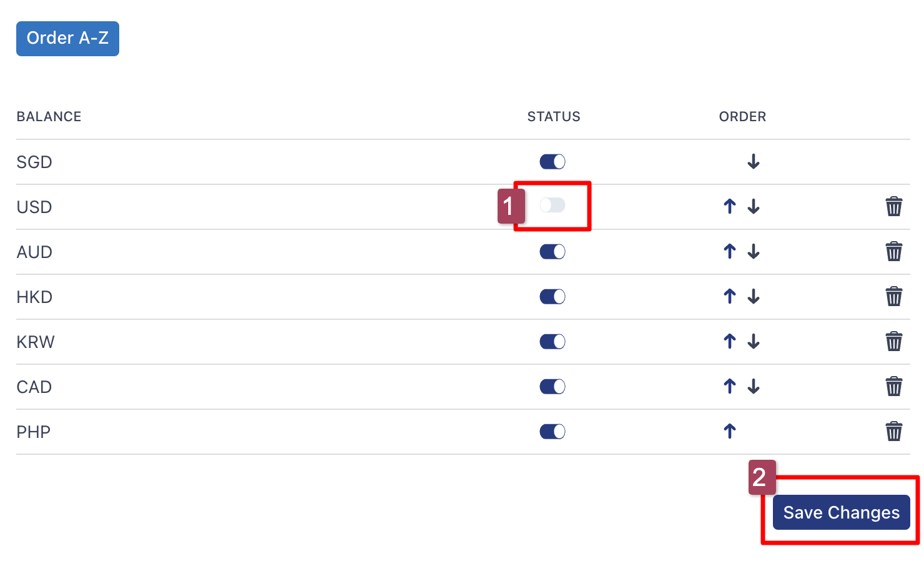Move AUD balance down in order
924x561 pixels.
(754, 252)
